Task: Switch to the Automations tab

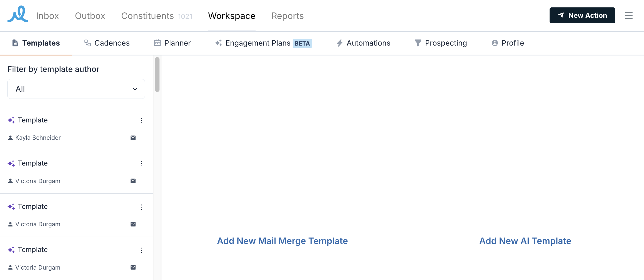Action: pyautogui.click(x=363, y=43)
